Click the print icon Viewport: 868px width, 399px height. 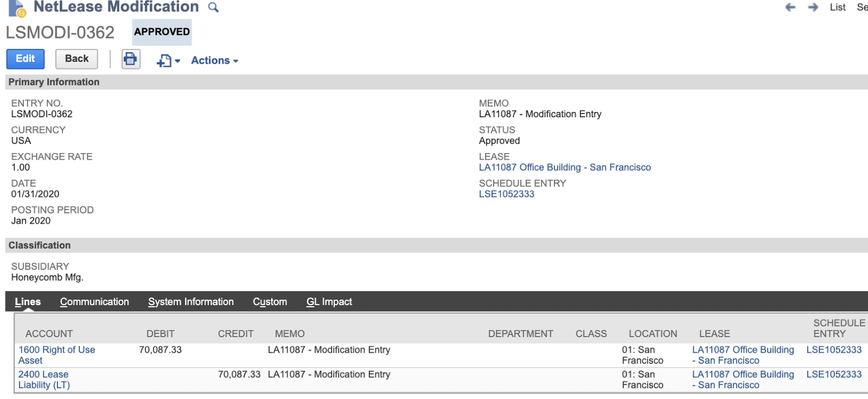tap(130, 59)
